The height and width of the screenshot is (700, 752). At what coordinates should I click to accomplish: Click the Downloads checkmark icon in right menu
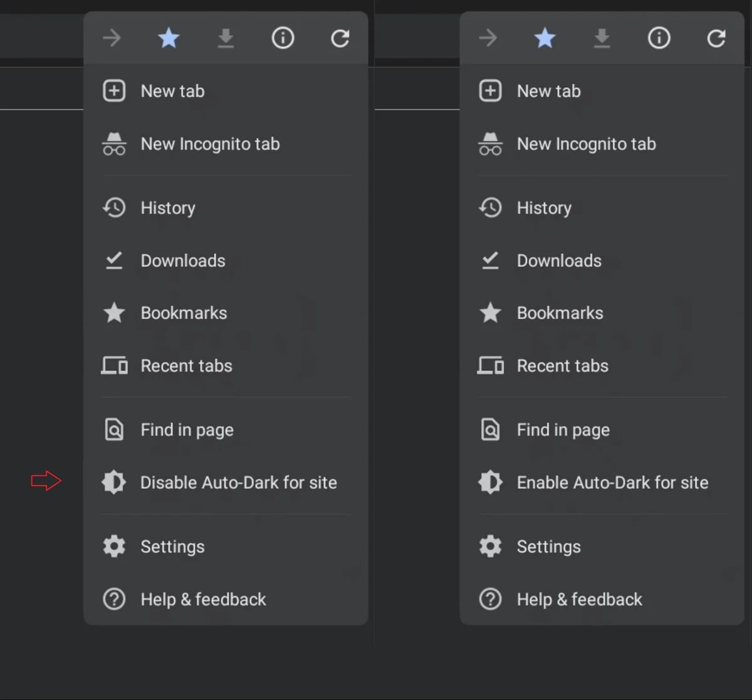pos(490,260)
